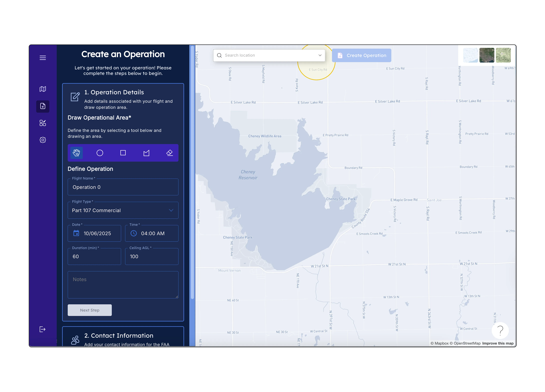Image resolution: width=545 pixels, height=392 pixels.
Task: Select the eraser tool
Action: click(x=170, y=153)
